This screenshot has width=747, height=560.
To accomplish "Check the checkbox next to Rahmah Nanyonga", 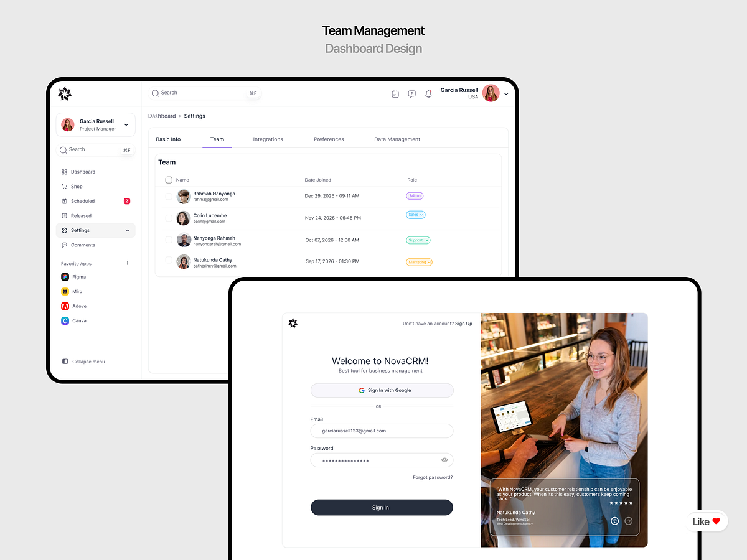I will pyautogui.click(x=169, y=196).
